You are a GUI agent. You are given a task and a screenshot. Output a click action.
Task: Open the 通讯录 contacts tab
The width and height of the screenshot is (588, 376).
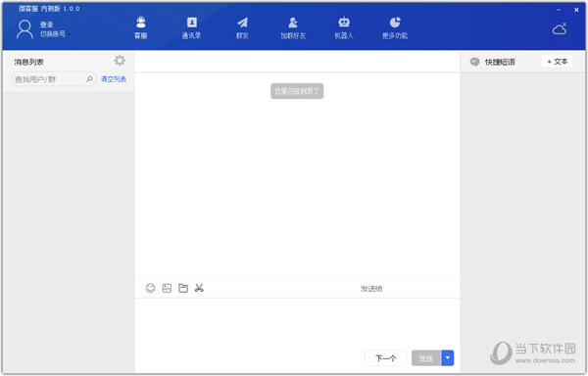click(192, 27)
